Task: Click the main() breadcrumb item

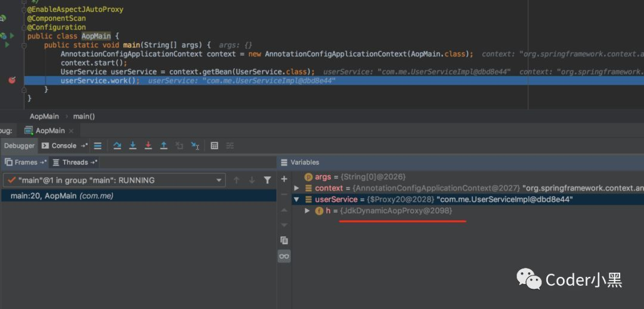Action: click(x=84, y=116)
